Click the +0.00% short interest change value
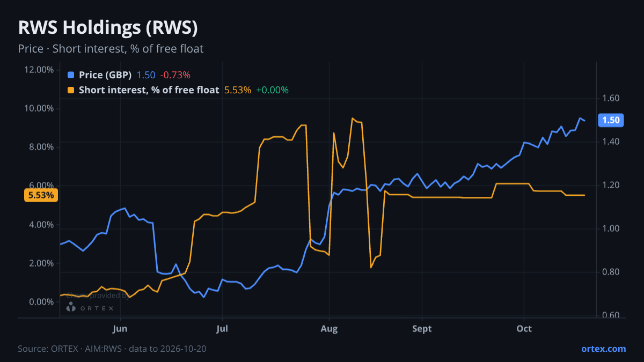Viewport: 644px width, 362px height. pyautogui.click(x=272, y=90)
